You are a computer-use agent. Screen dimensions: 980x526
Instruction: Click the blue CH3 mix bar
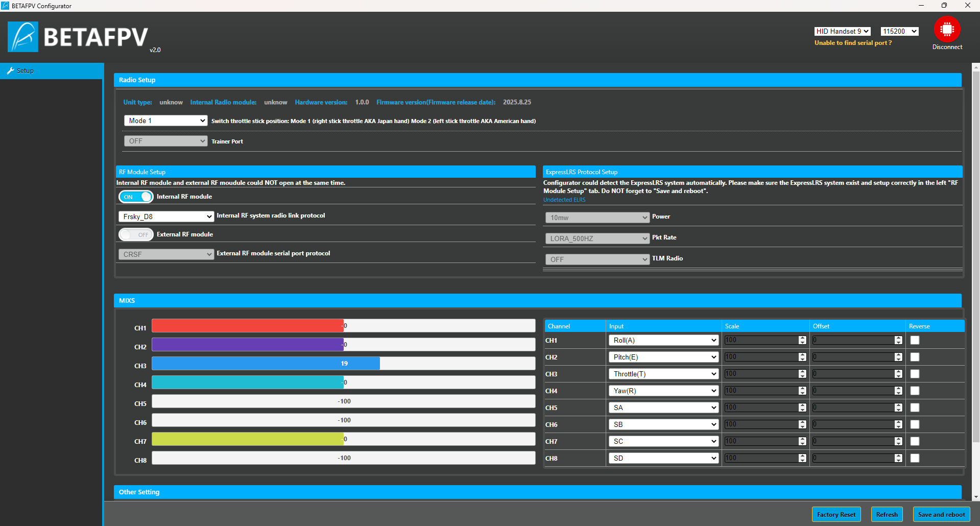266,364
